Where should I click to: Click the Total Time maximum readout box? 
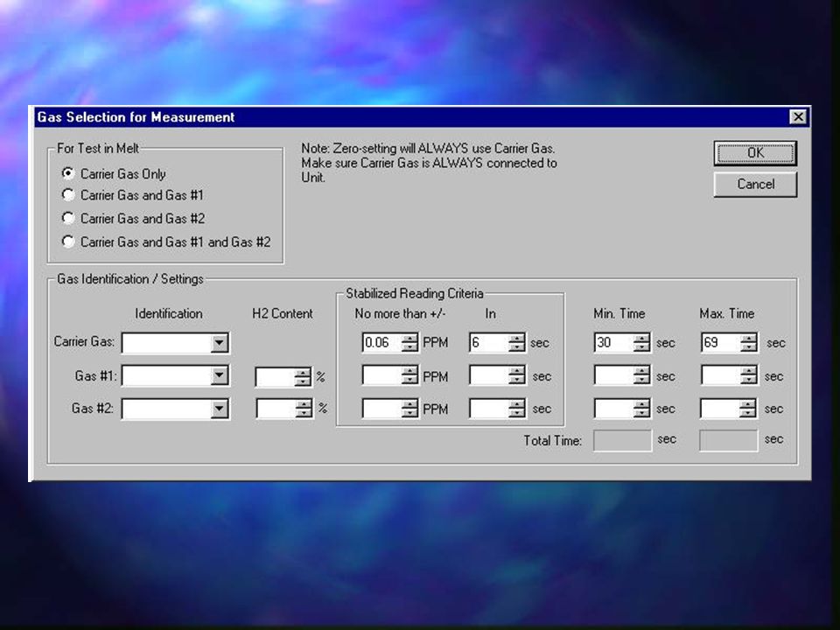click(x=729, y=440)
